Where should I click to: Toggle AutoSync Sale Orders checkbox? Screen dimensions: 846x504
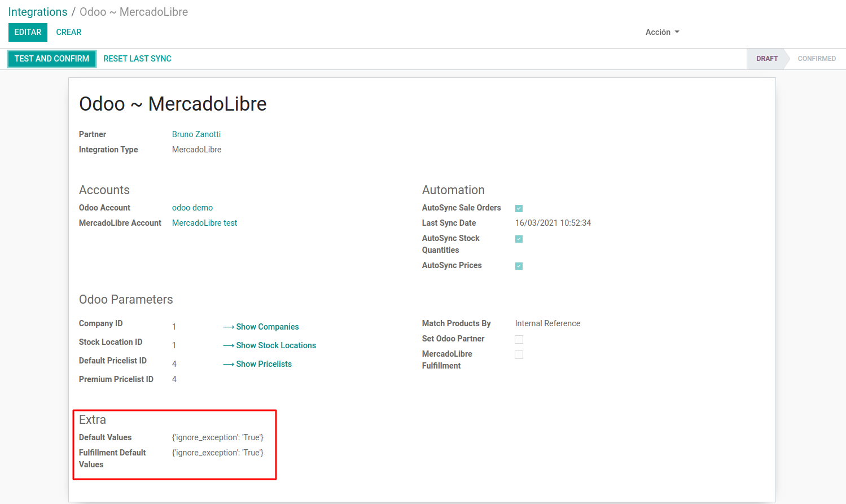[x=519, y=208]
